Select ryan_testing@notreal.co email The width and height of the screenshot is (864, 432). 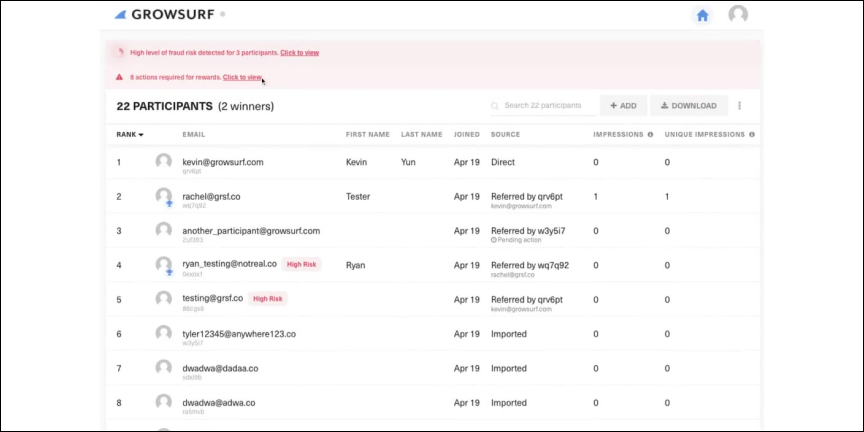pyautogui.click(x=229, y=264)
